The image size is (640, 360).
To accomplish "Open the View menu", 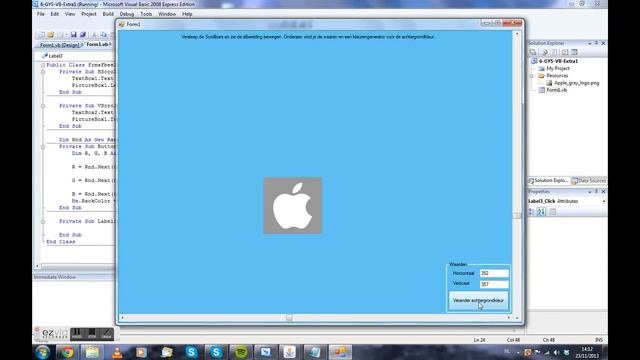I will pos(70,14).
